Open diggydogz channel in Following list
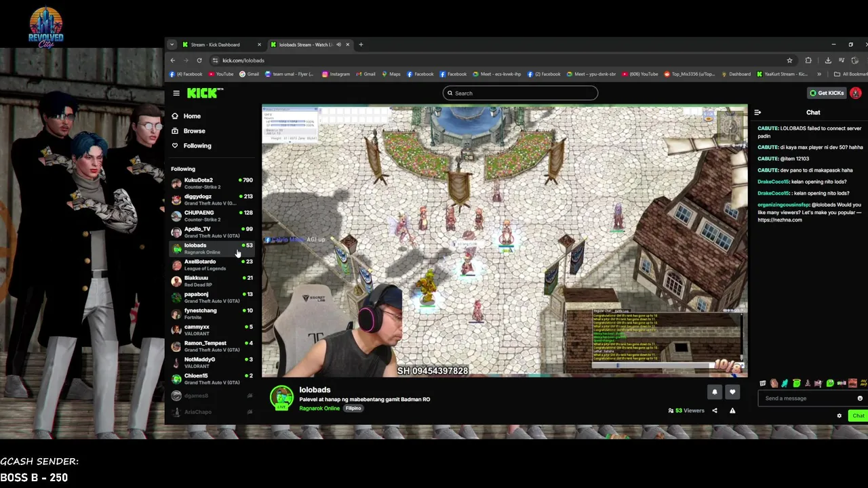The image size is (868, 488). (212, 200)
